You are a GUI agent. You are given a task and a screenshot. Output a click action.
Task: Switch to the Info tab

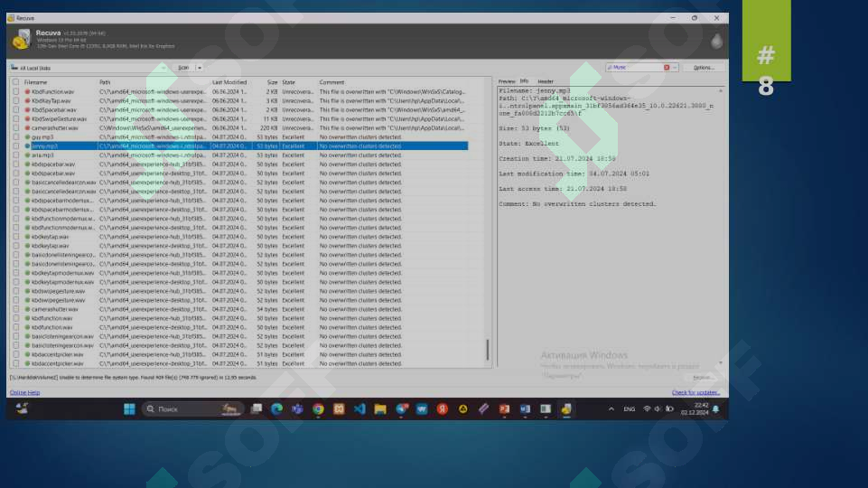[524, 81]
